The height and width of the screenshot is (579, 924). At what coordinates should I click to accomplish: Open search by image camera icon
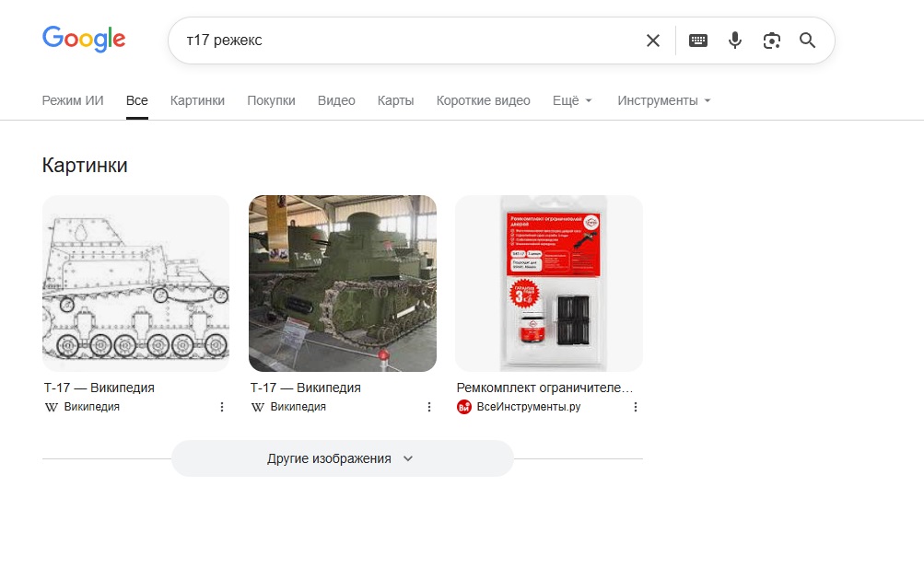click(772, 41)
